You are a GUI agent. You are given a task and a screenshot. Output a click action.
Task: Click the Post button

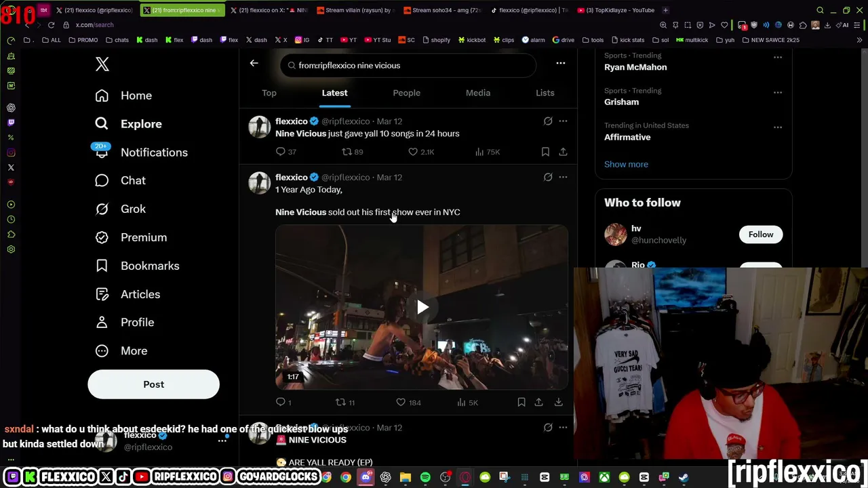pyautogui.click(x=153, y=384)
